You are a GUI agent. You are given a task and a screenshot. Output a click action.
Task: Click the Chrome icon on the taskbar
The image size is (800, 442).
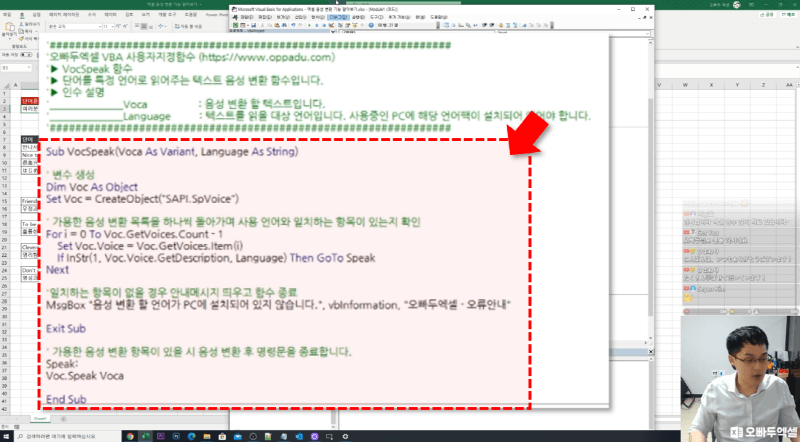pos(130,436)
